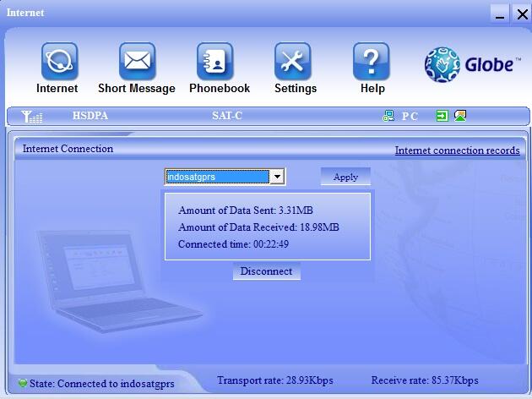Apply the selected connection profile

click(x=345, y=177)
